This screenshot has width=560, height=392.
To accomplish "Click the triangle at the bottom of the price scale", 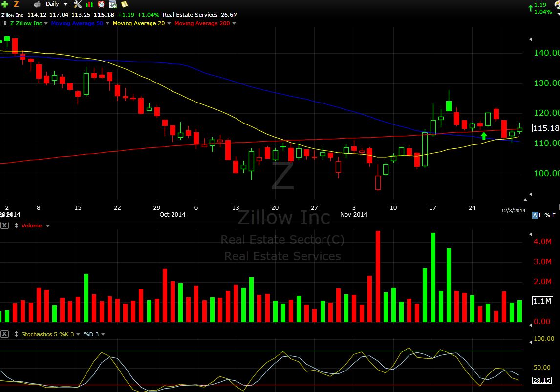I will point(530,194).
